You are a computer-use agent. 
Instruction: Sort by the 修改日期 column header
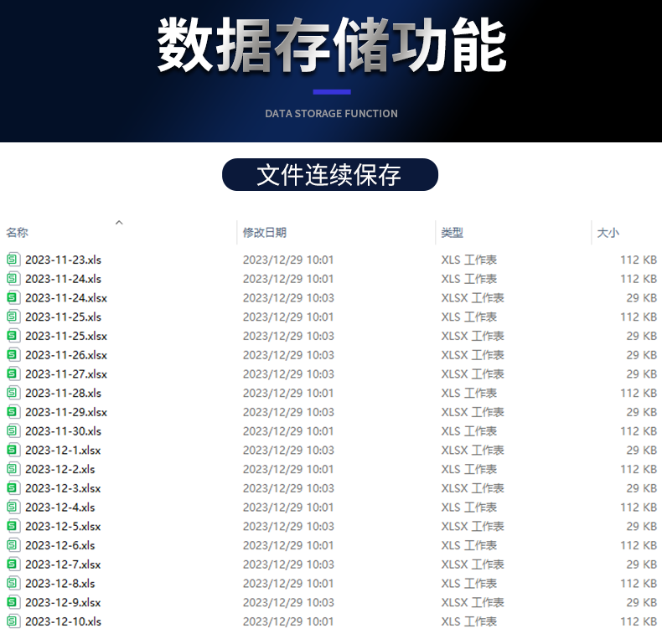click(265, 233)
